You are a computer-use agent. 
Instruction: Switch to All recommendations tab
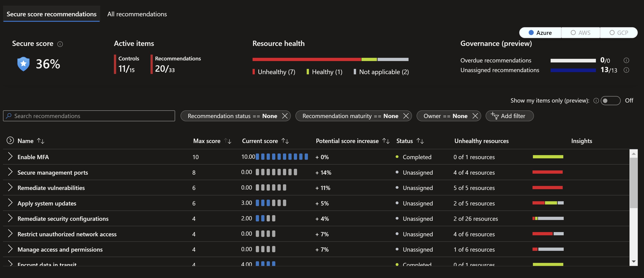[x=137, y=14]
